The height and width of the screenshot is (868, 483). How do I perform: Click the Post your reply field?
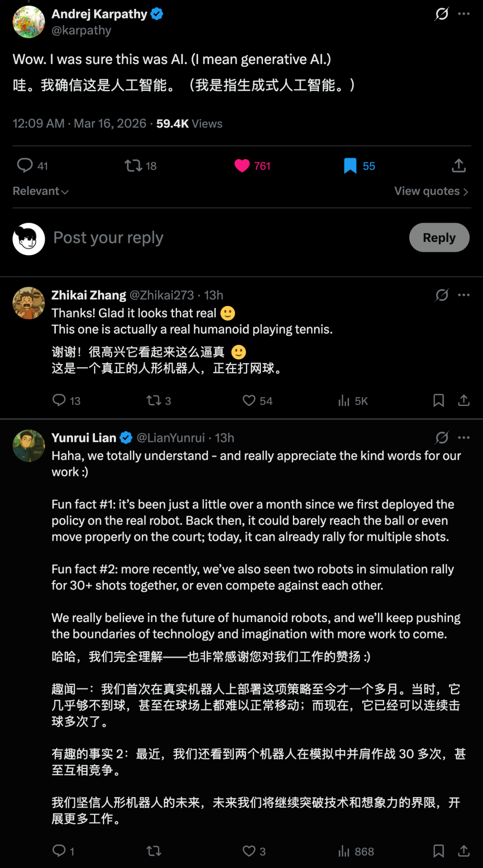pos(107,237)
